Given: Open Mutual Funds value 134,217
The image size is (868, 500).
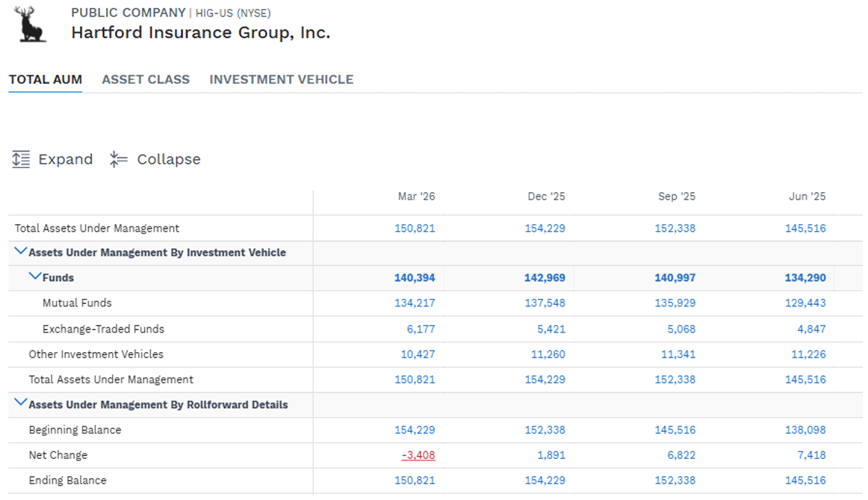Looking at the screenshot, I should (415, 303).
